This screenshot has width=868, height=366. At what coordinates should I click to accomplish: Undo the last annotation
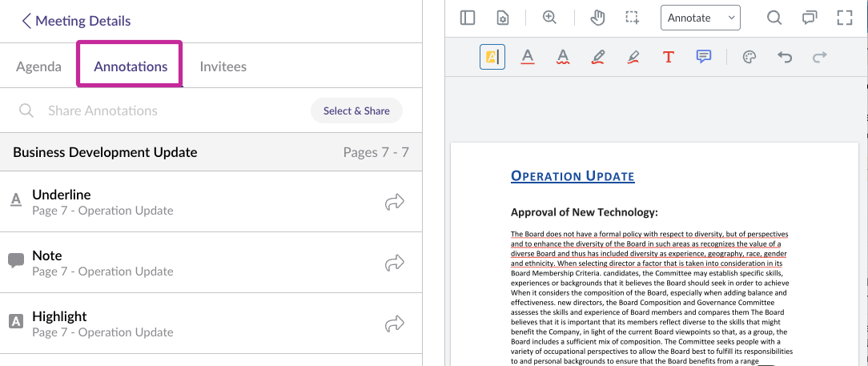click(x=785, y=57)
